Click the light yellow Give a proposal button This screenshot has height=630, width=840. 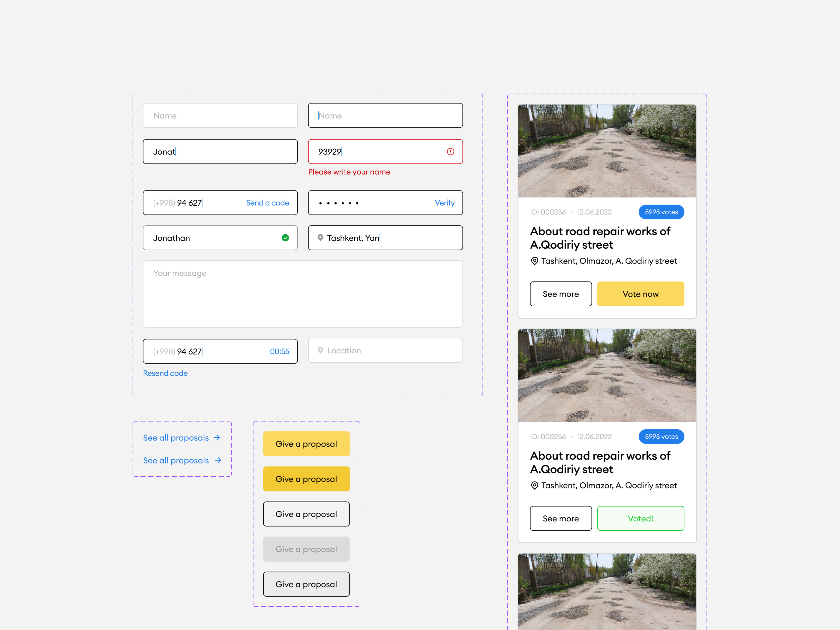pos(306,443)
